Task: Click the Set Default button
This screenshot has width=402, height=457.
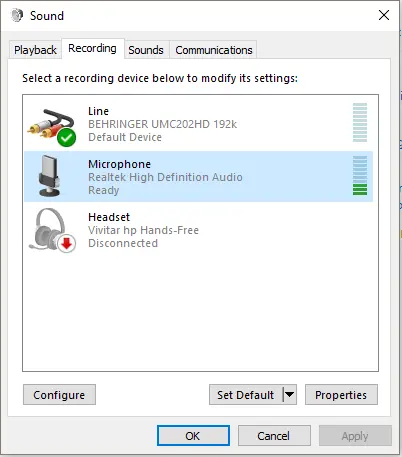Action: [x=246, y=395]
